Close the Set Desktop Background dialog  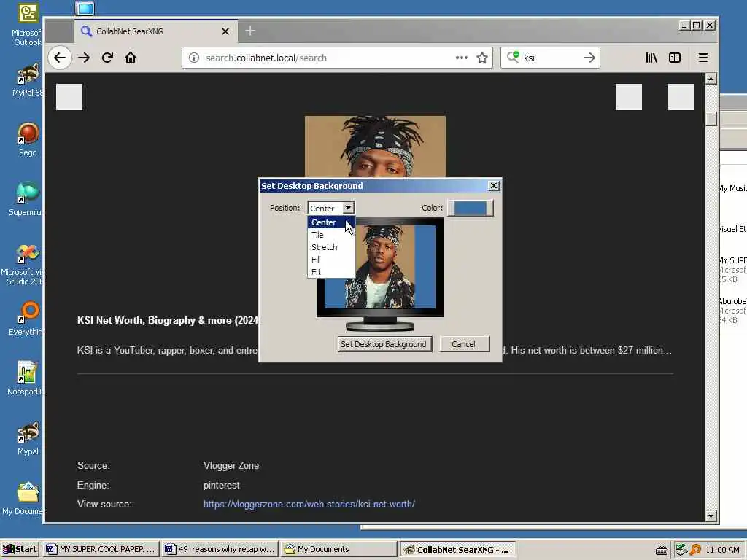(x=494, y=186)
